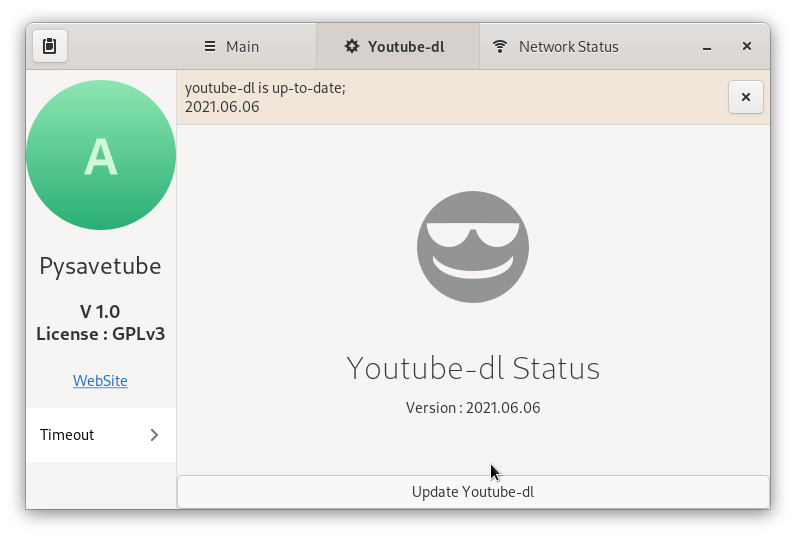Open the WebSite link
The height and width of the screenshot is (538, 796).
pyautogui.click(x=100, y=381)
